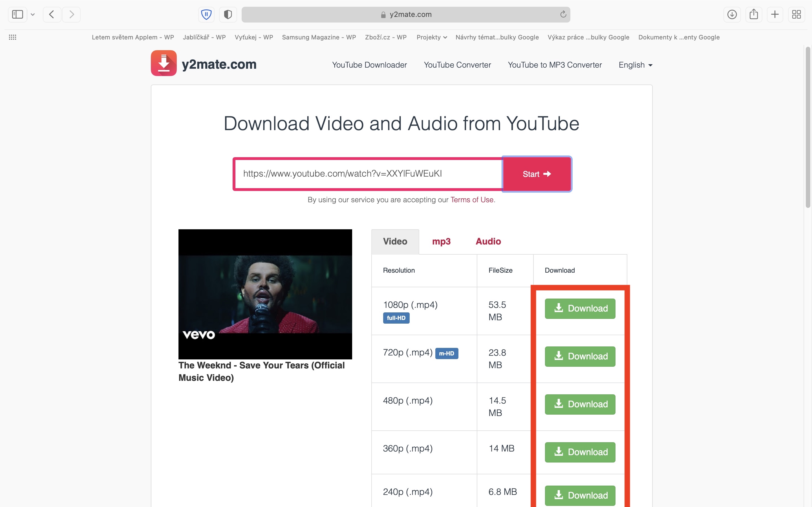Click the YouTube URL input field

(369, 174)
